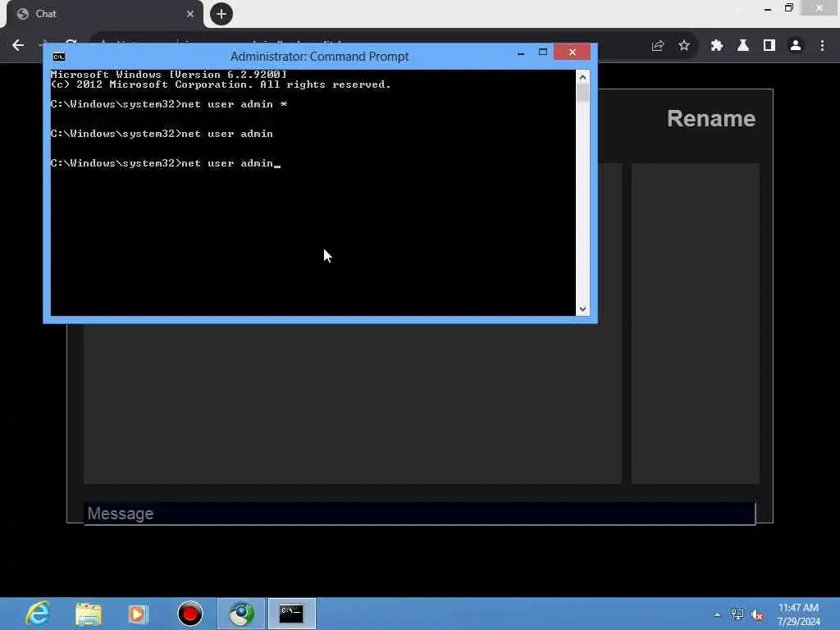Focus the Message input field
Viewport: 840px width, 630px height.
[419, 514]
